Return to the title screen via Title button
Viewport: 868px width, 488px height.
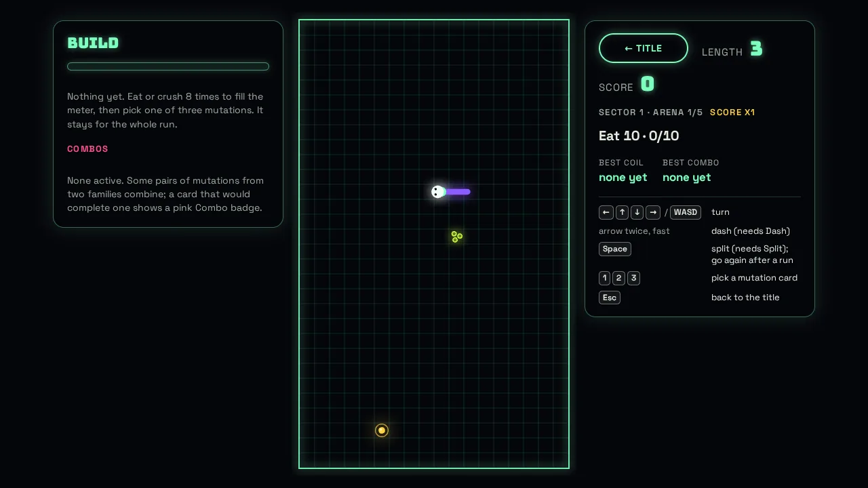pos(644,48)
